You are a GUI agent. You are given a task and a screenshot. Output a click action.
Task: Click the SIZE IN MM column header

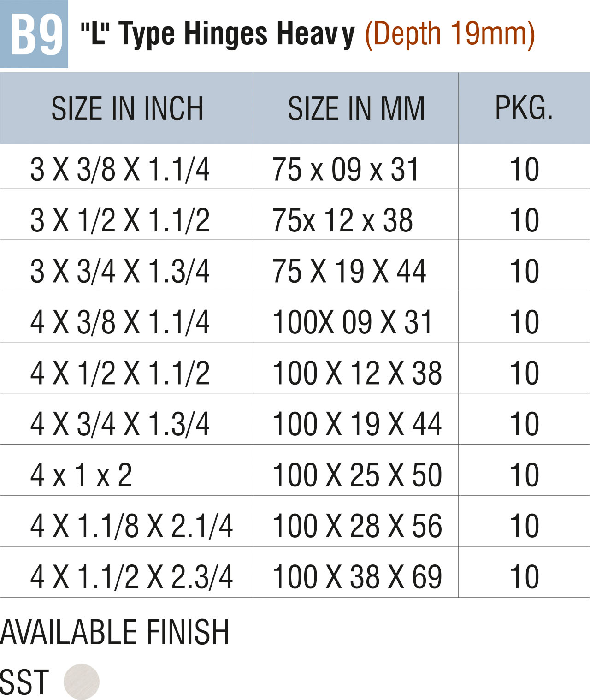[356, 109]
